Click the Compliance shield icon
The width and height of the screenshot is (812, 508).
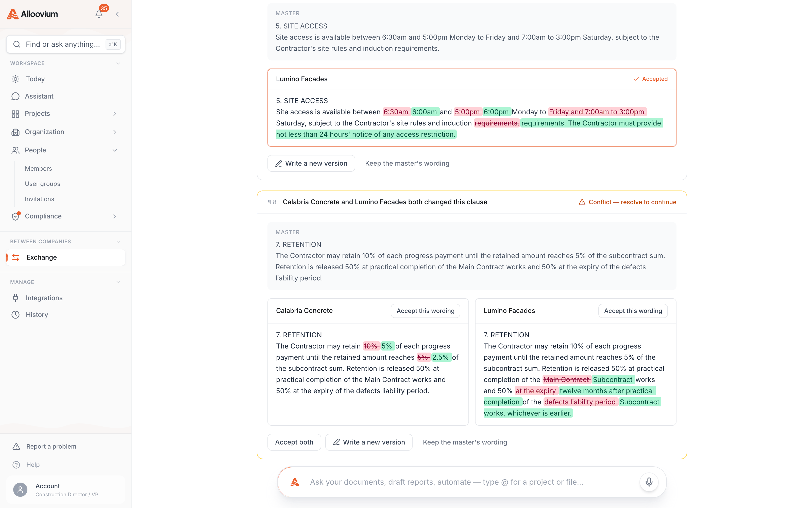pyautogui.click(x=15, y=216)
